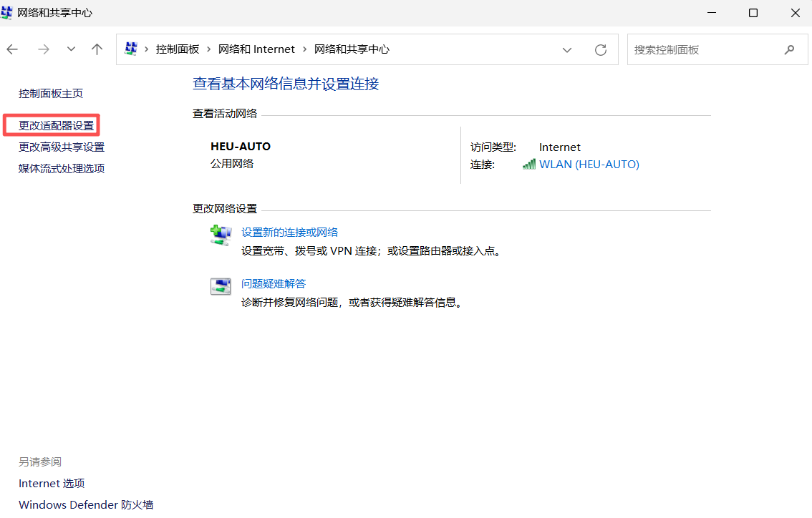
Task: Open Internet 选项 link
Action: (x=52, y=484)
